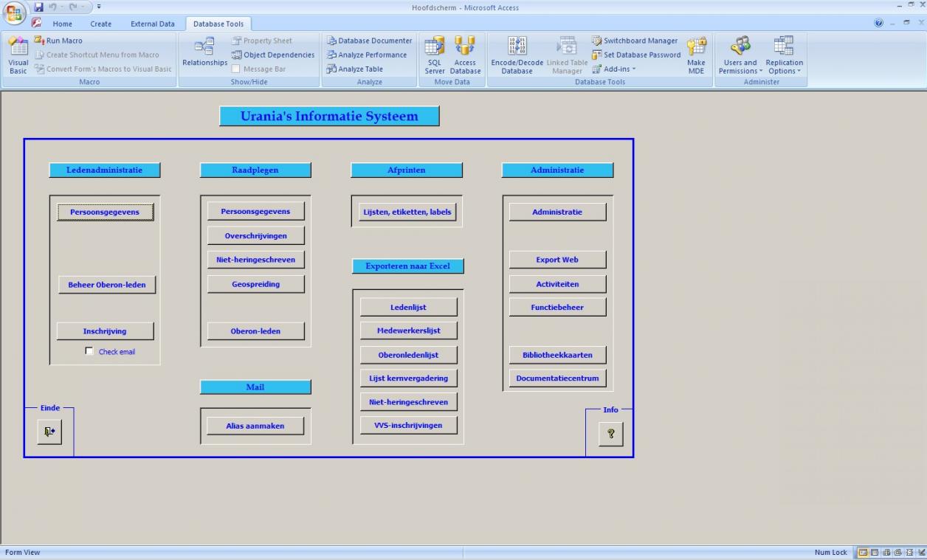The width and height of the screenshot is (927, 560).
Task: Click the Documentatiecentrum button
Action: click(557, 378)
